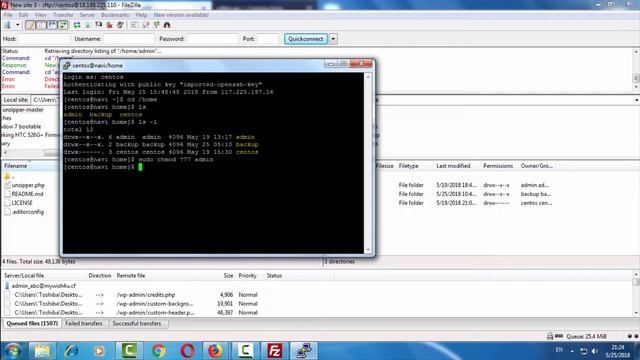This screenshot has height=360, width=640.
Task: Toggle synchronized browsing
Action: click(156, 25)
